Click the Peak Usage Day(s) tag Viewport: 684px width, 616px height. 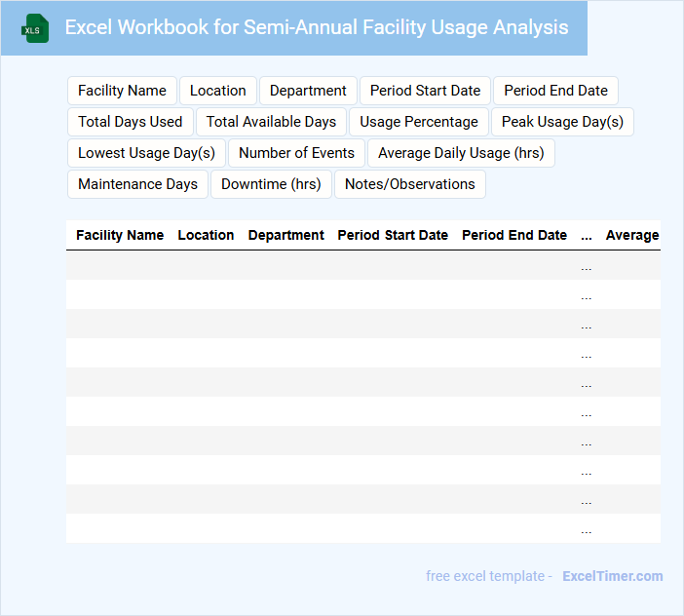(x=562, y=122)
